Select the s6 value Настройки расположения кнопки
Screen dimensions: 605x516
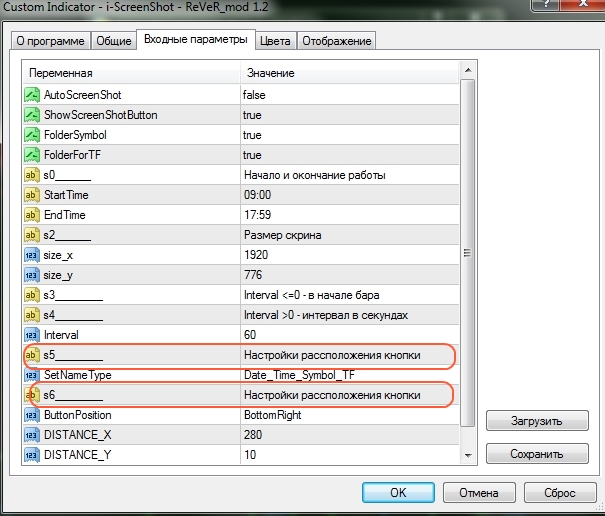pyautogui.click(x=332, y=395)
